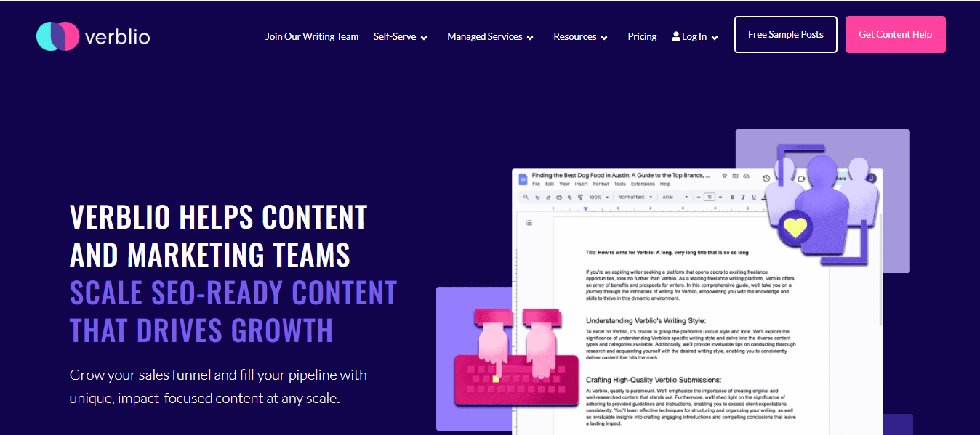The width and height of the screenshot is (980, 435).
Task: Click the J account avatar
Action: point(871,178)
